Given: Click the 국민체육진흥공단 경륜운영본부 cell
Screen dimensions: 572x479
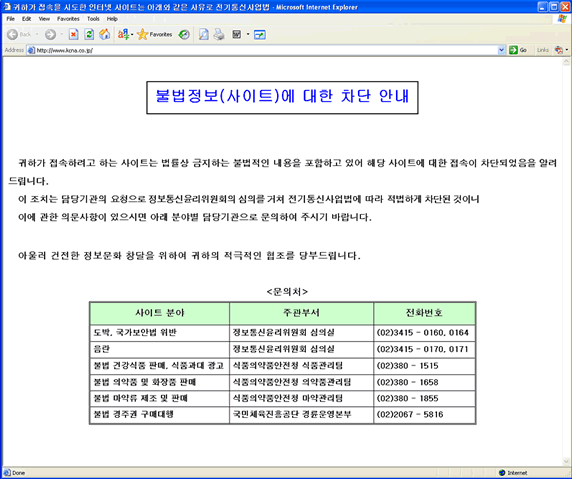Looking at the screenshot, I should [301, 415].
